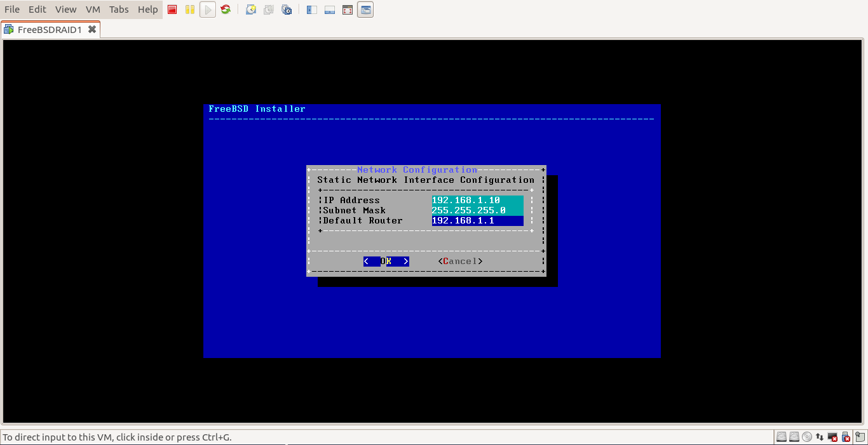Click the Default Router field
Image resolution: width=868 pixels, height=445 pixels.
[x=475, y=220]
